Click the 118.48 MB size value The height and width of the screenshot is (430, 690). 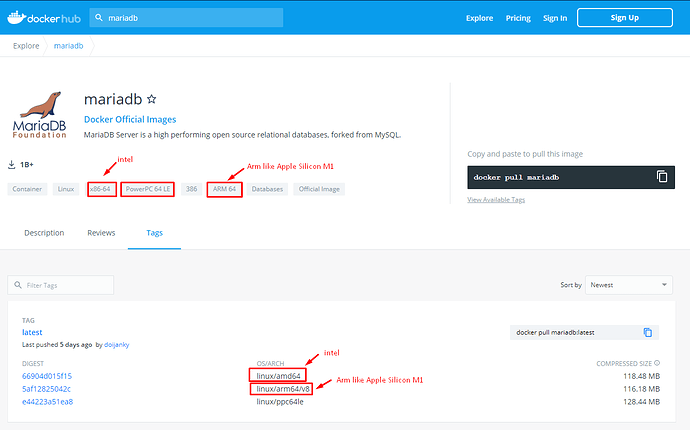click(x=642, y=376)
